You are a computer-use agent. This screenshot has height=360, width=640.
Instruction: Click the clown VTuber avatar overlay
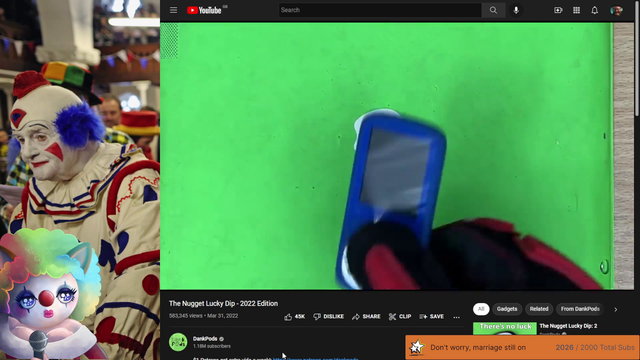(x=50, y=295)
